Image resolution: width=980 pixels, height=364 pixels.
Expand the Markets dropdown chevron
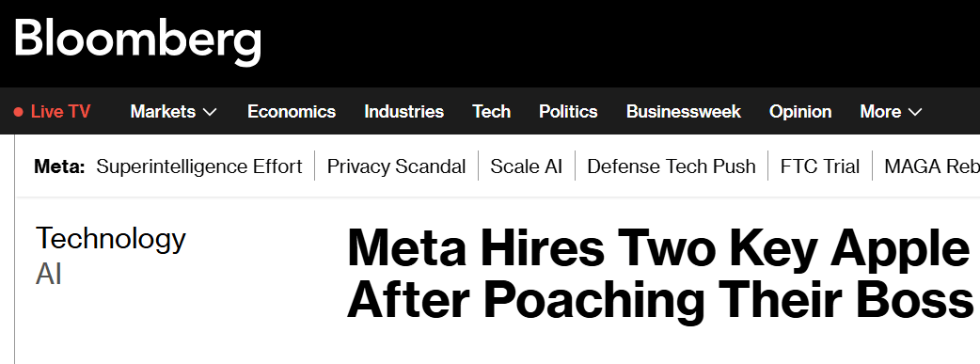(x=210, y=113)
